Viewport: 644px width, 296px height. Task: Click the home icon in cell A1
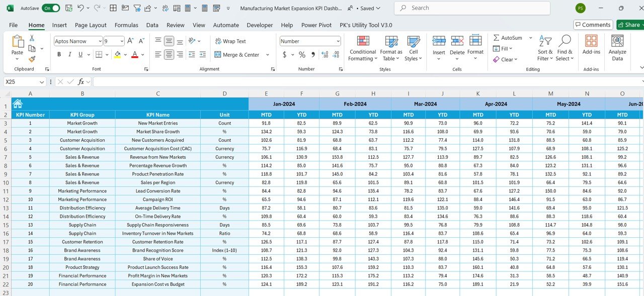coord(18,104)
